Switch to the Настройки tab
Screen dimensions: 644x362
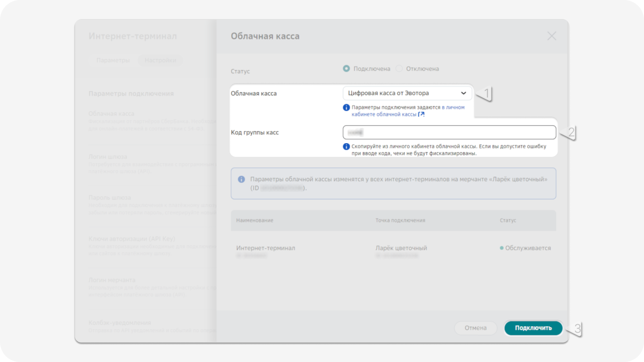coord(160,60)
